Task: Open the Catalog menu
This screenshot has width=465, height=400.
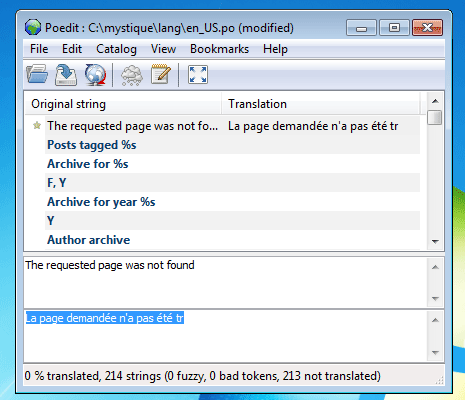Action: tap(116, 49)
